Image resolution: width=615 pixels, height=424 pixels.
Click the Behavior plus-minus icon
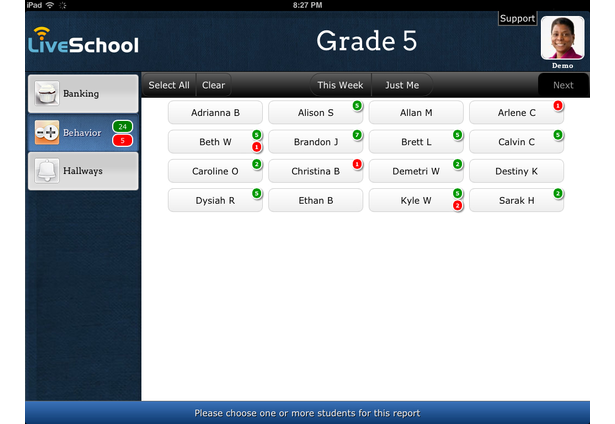pyautogui.click(x=47, y=133)
